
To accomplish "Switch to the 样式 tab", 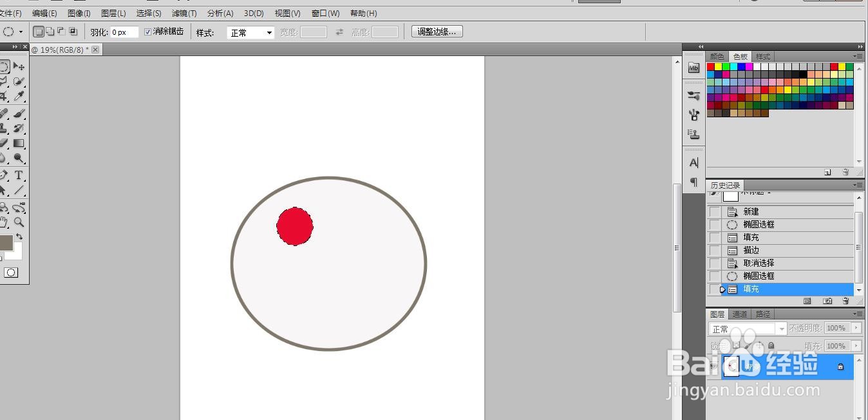I will [x=763, y=57].
